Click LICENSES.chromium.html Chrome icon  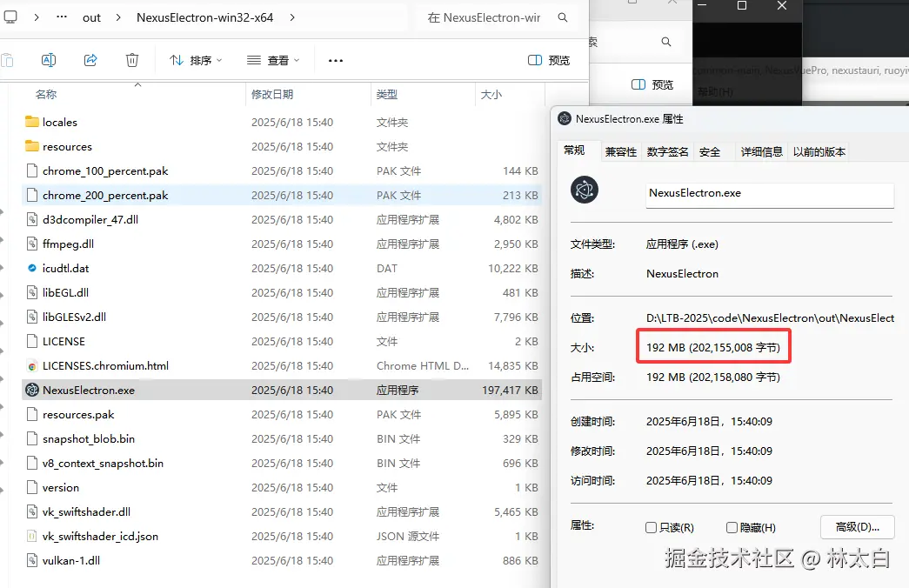coord(32,366)
